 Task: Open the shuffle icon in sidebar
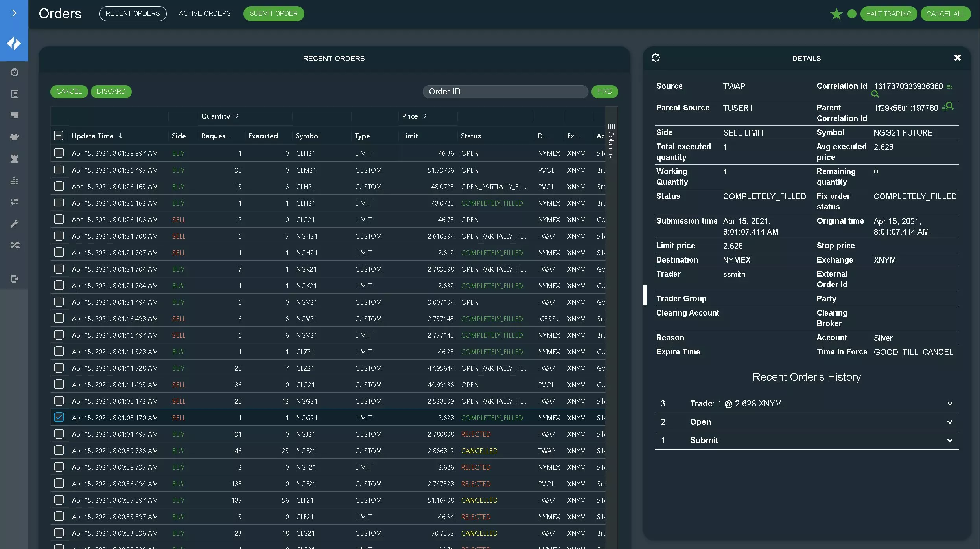[x=15, y=245]
